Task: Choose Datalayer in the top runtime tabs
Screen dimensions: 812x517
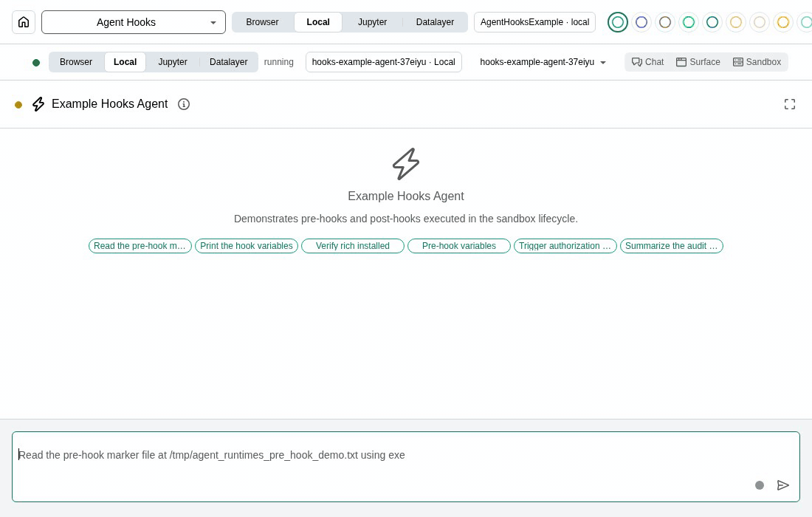Action: tap(435, 22)
